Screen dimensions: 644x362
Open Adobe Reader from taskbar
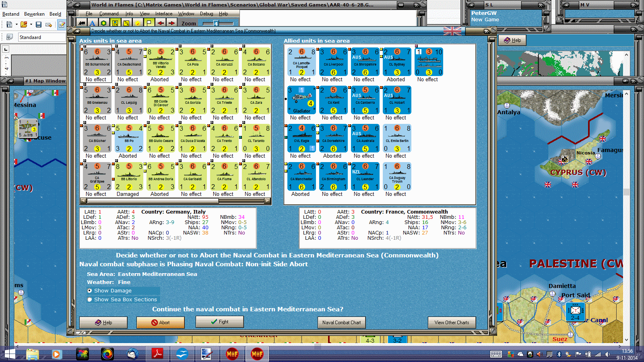click(157, 354)
